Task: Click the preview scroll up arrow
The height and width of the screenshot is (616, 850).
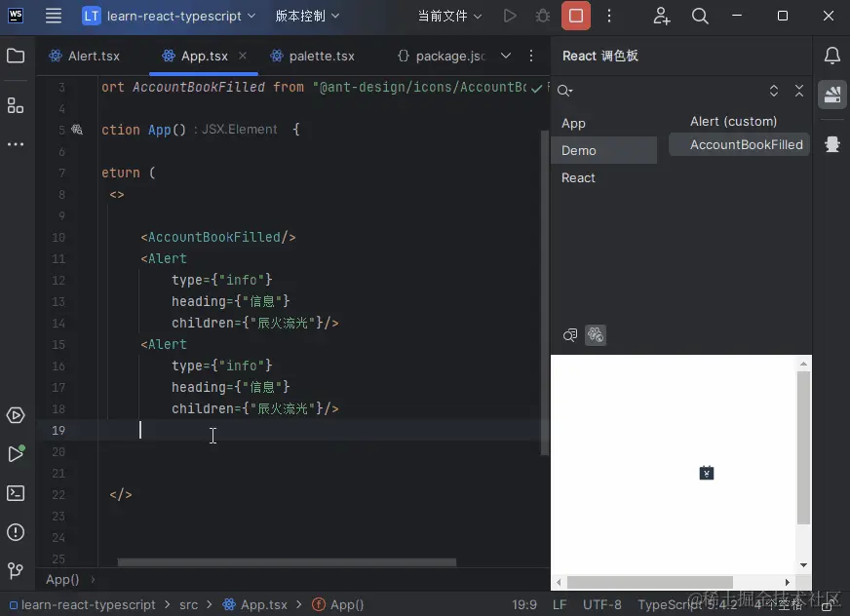Action: coord(803,364)
